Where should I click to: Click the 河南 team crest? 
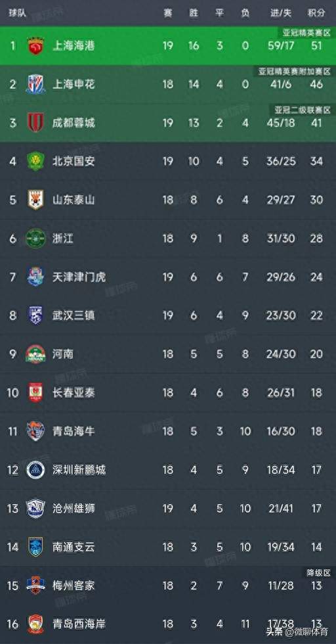(x=35, y=354)
